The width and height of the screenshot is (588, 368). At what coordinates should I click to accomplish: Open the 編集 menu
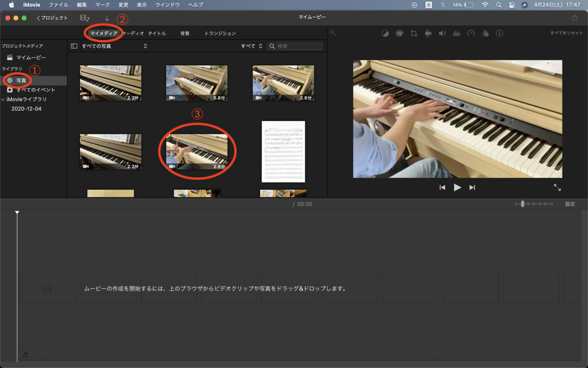coord(82,5)
